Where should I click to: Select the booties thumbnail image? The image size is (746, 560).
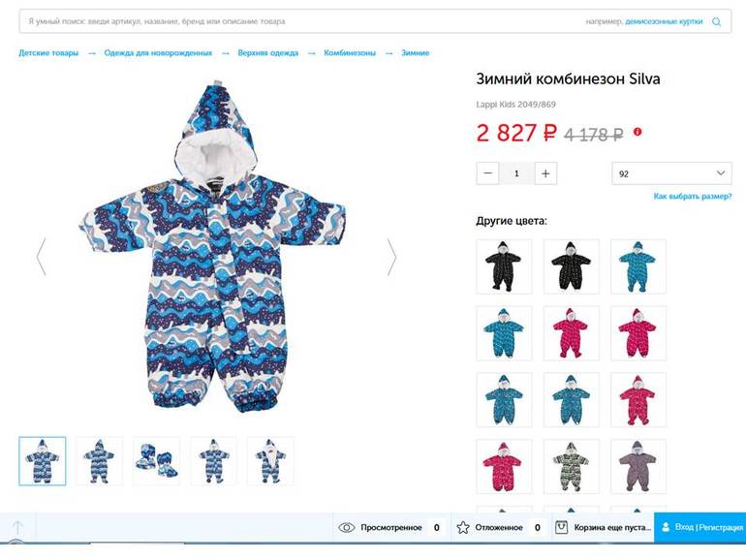[x=156, y=461]
